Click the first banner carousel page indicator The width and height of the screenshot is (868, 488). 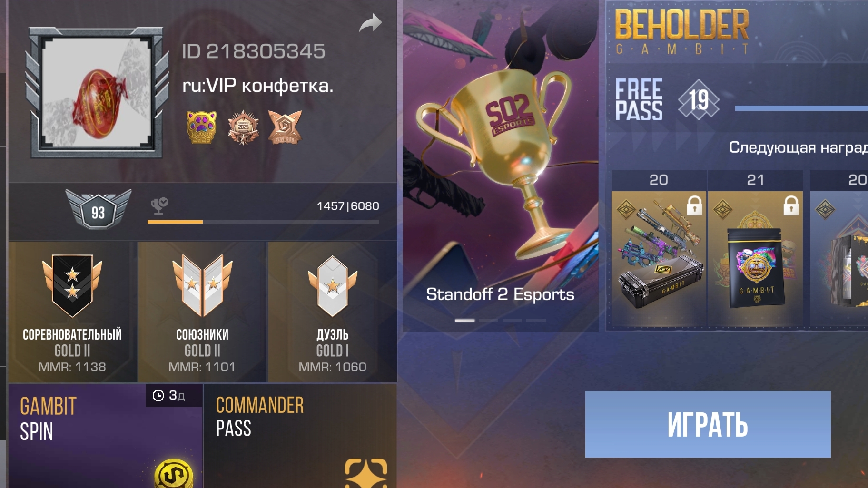point(464,320)
